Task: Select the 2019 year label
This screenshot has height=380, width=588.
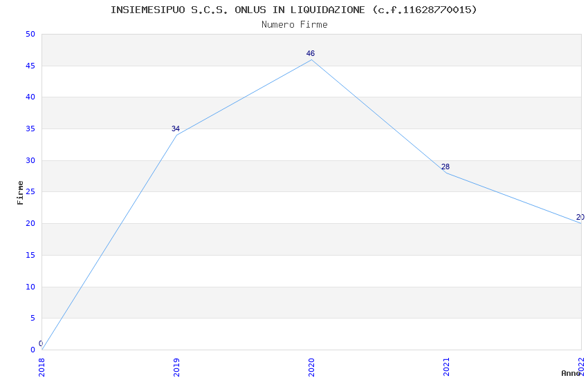Action: tap(176, 367)
